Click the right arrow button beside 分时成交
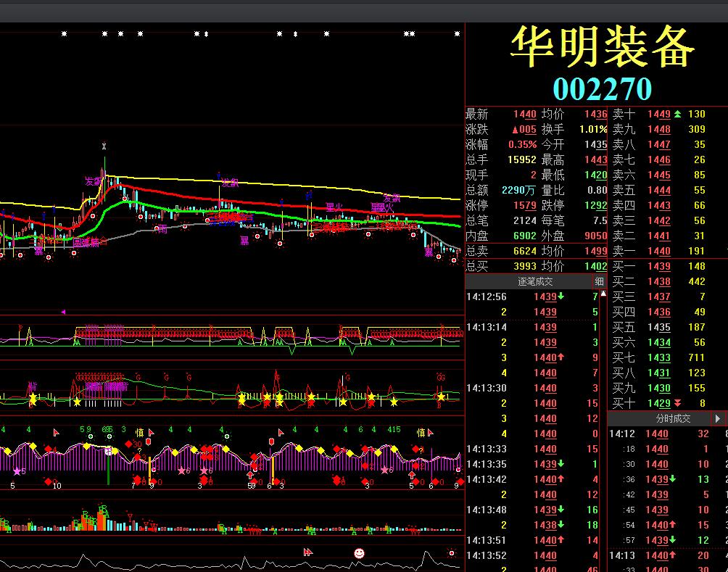 click(718, 418)
